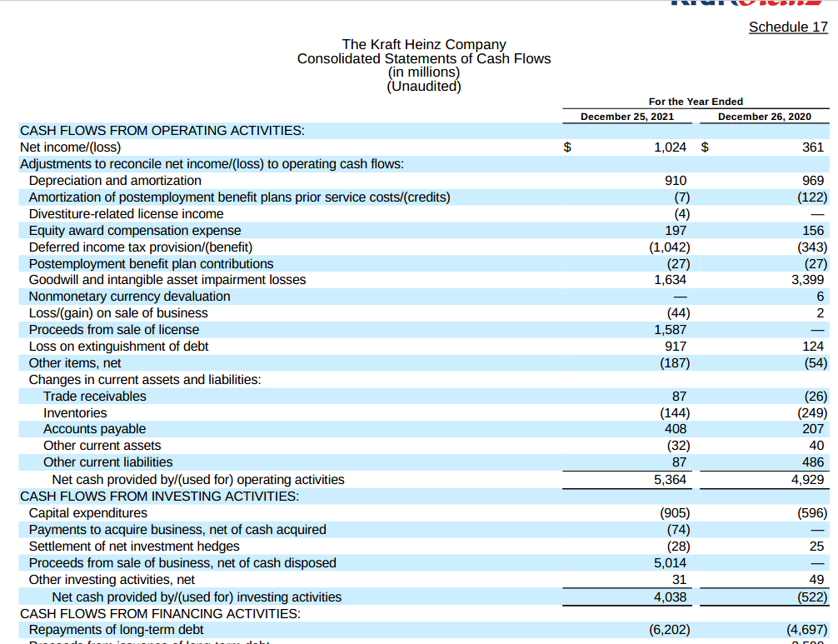838x644 pixels.
Task: Select impairment 2020 value 3,399
Action: 807,280
